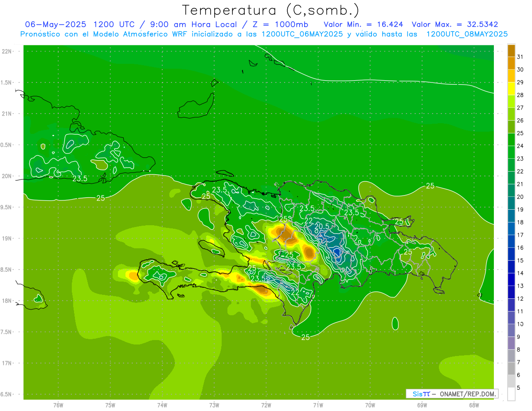The width and height of the screenshot is (532, 411).
Task: Click "Valor Min. = 16.424" in header
Action: 363,24
